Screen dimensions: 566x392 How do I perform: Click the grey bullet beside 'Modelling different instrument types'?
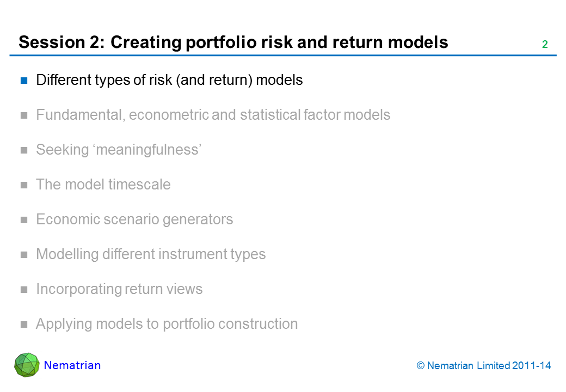[x=24, y=255]
